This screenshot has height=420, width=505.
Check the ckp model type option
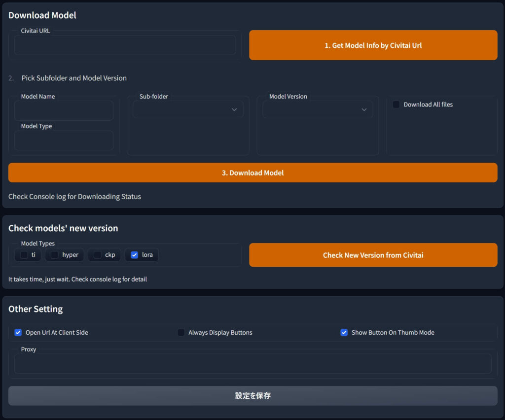pyautogui.click(x=98, y=255)
